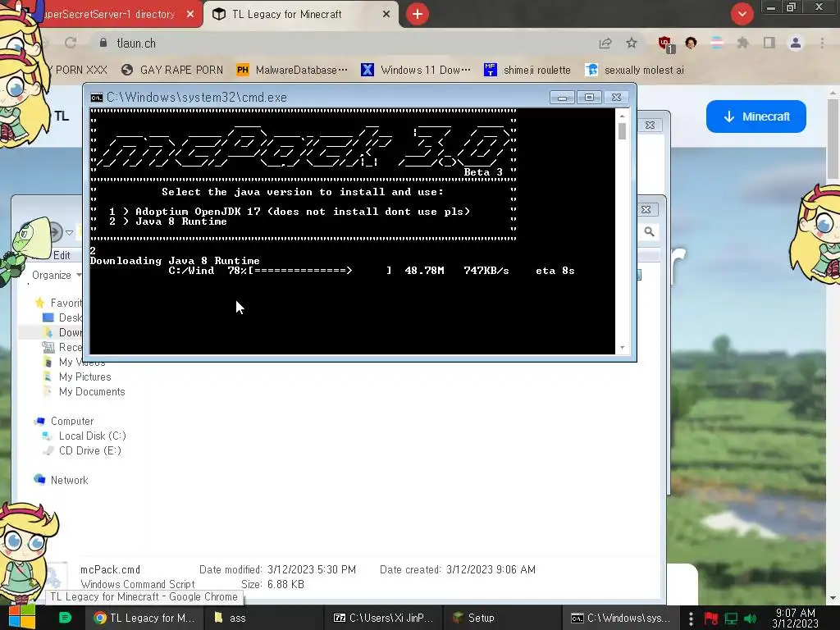
Task: Open the MalwareDatabase bookmark
Action: [293, 71]
